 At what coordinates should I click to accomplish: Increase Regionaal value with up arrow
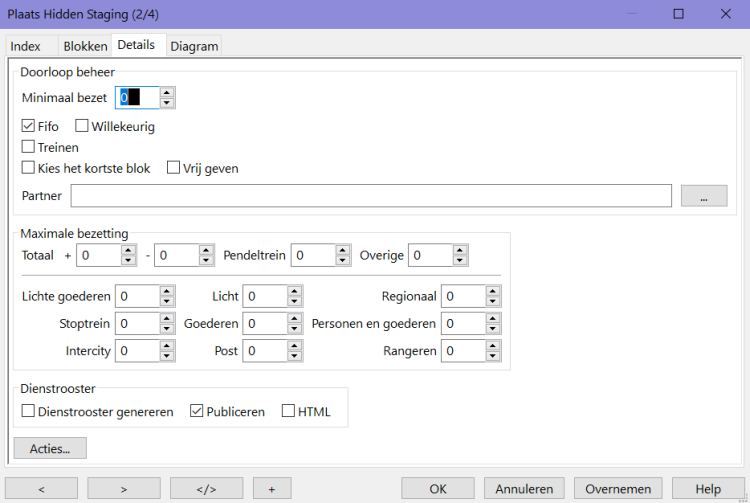[x=493, y=291]
